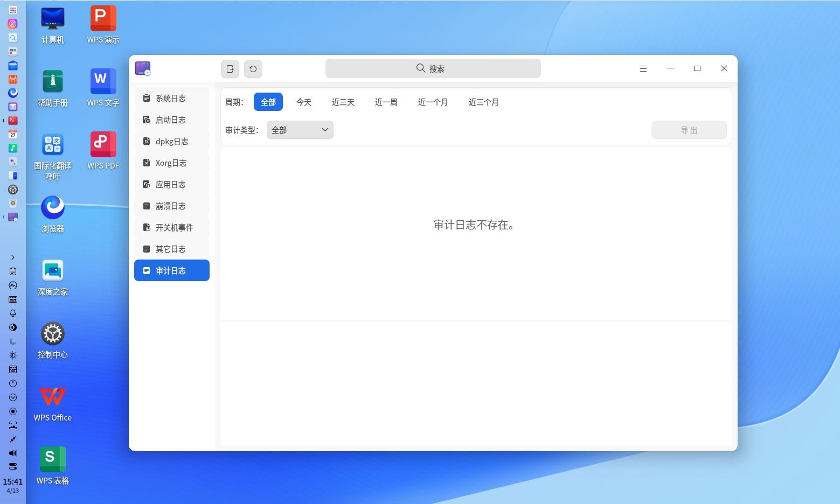Viewport: 840px width, 504px height.
Task: Open the WPS PDF desktop icon
Action: 103,151
